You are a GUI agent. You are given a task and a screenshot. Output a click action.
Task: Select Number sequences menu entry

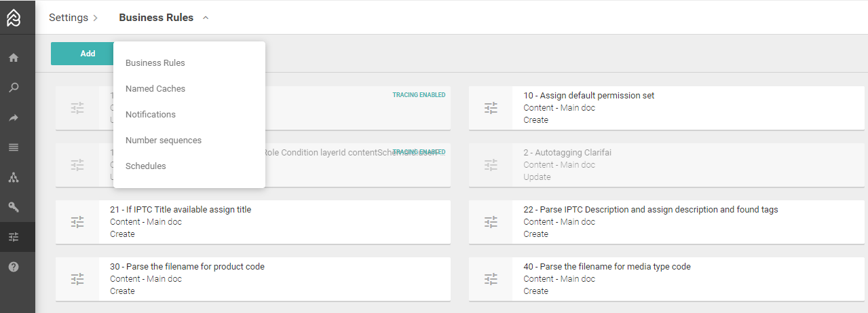click(164, 141)
